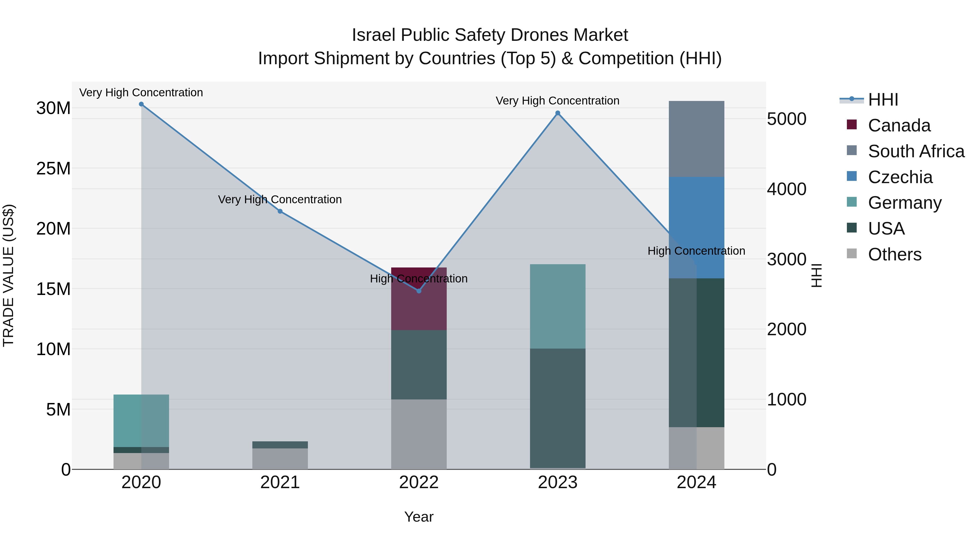Click the rotated HHI right-axis title

(816, 275)
